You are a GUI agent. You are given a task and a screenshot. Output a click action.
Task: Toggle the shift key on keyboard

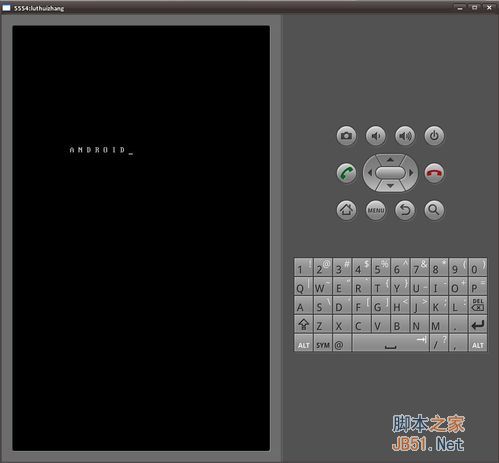pyautogui.click(x=303, y=324)
